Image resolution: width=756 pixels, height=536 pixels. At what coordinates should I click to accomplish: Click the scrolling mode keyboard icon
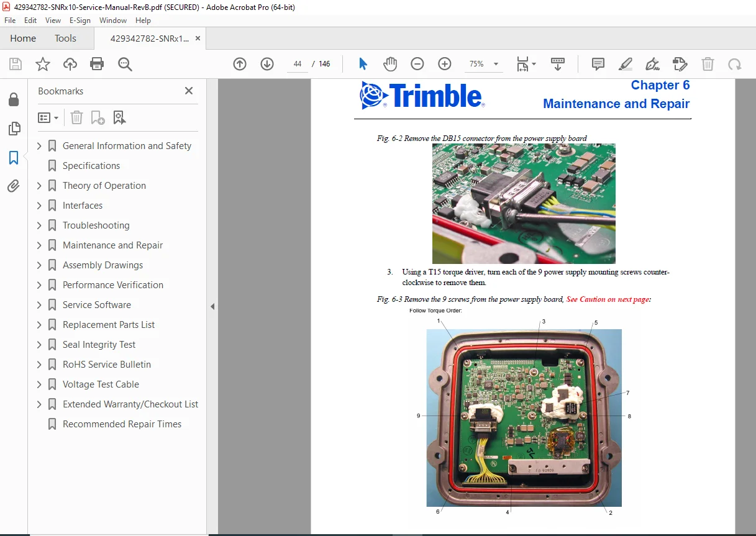558,64
